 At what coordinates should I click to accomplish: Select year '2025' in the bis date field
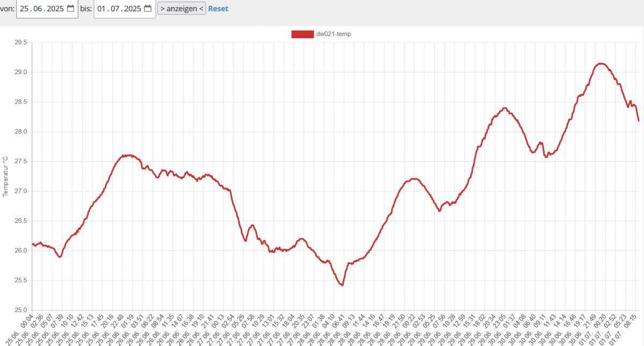[x=133, y=9]
